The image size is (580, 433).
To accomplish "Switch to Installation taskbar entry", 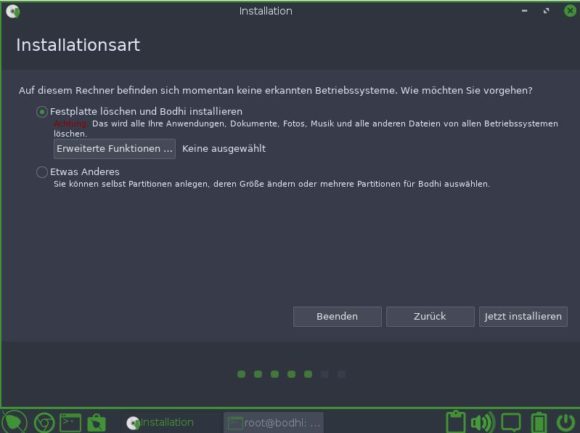I will tap(160, 422).
